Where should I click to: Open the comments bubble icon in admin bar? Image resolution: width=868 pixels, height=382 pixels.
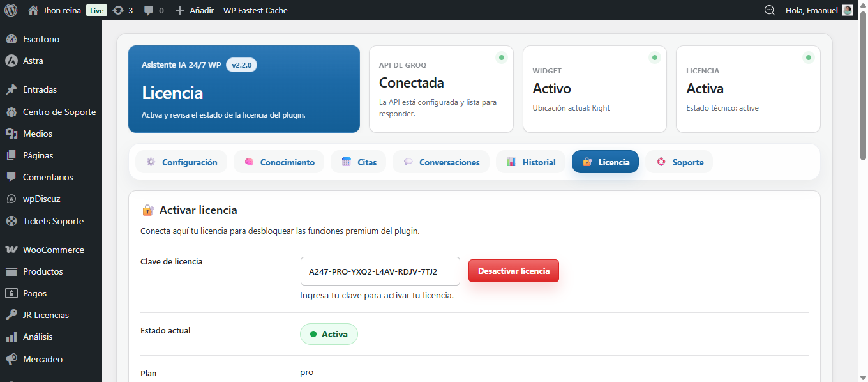(149, 10)
